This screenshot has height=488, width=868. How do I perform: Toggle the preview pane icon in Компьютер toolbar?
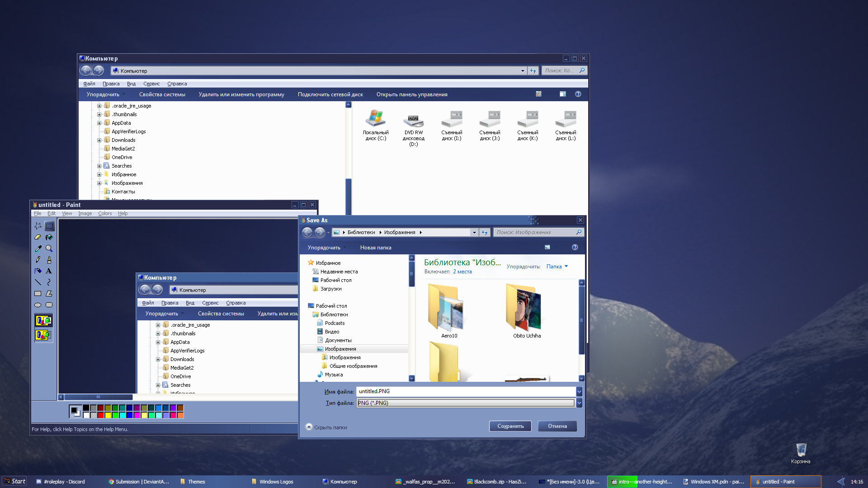[562, 94]
